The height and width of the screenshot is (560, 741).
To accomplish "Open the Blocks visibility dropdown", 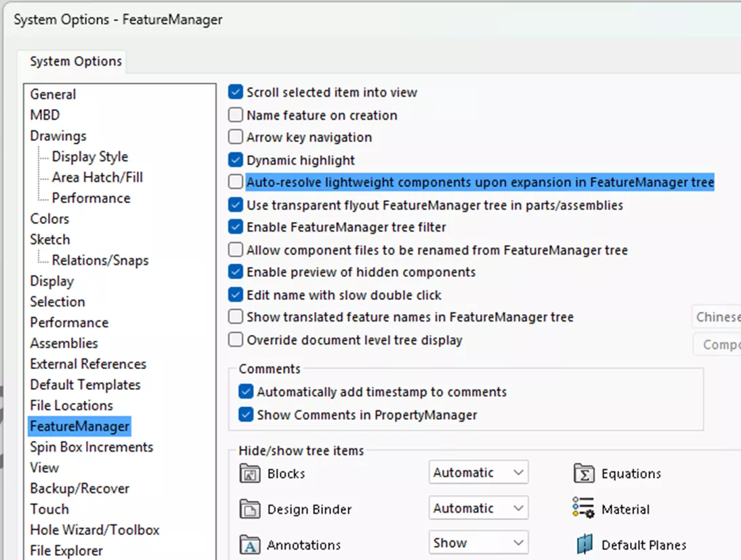I will pyautogui.click(x=478, y=473).
